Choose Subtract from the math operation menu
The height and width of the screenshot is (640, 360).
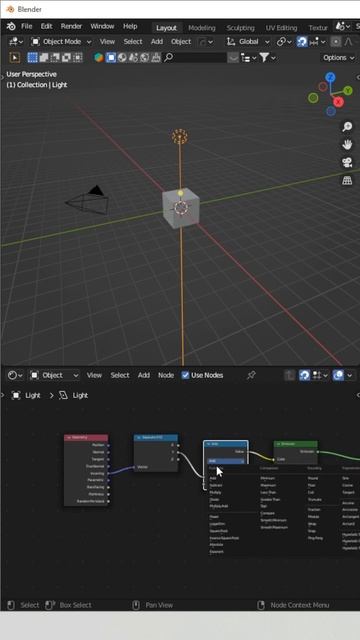click(x=216, y=485)
